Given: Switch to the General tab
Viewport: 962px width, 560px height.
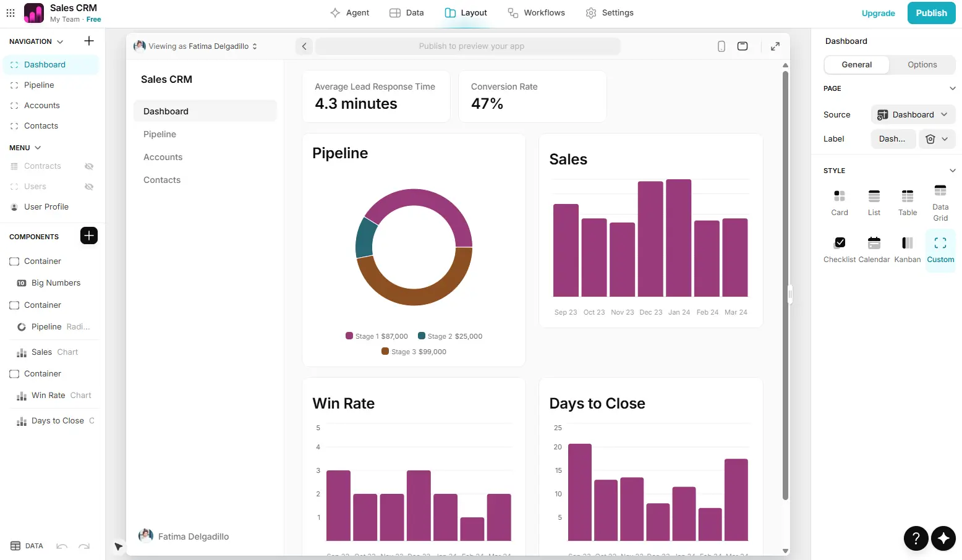Looking at the screenshot, I should [x=856, y=64].
